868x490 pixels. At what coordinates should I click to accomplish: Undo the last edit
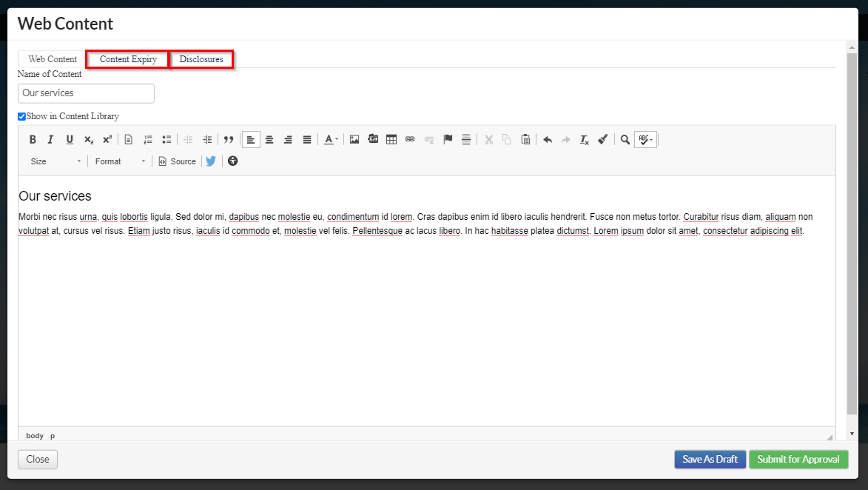pyautogui.click(x=548, y=140)
